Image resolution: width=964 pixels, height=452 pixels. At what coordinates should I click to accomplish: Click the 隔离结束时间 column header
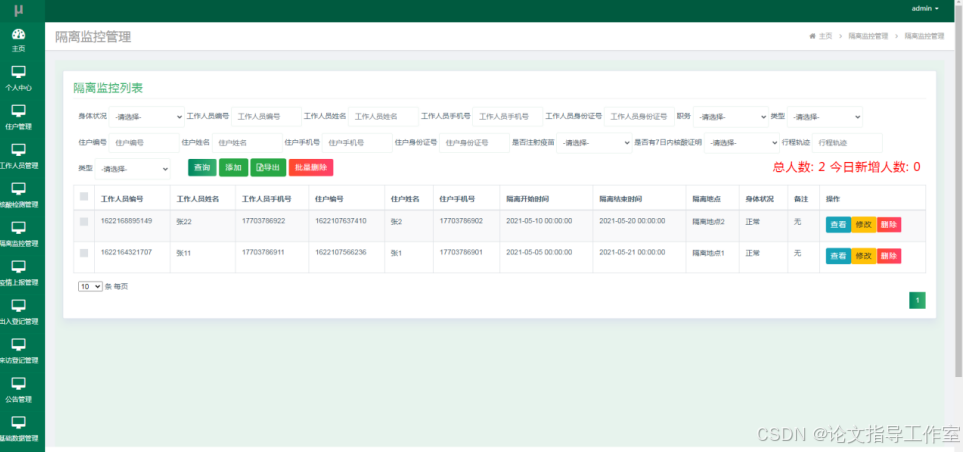(621, 199)
